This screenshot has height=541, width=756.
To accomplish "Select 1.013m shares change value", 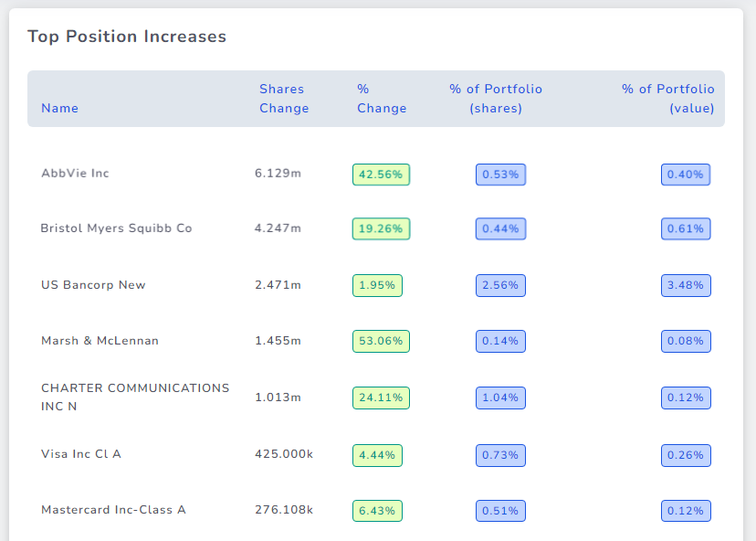I will tap(278, 398).
